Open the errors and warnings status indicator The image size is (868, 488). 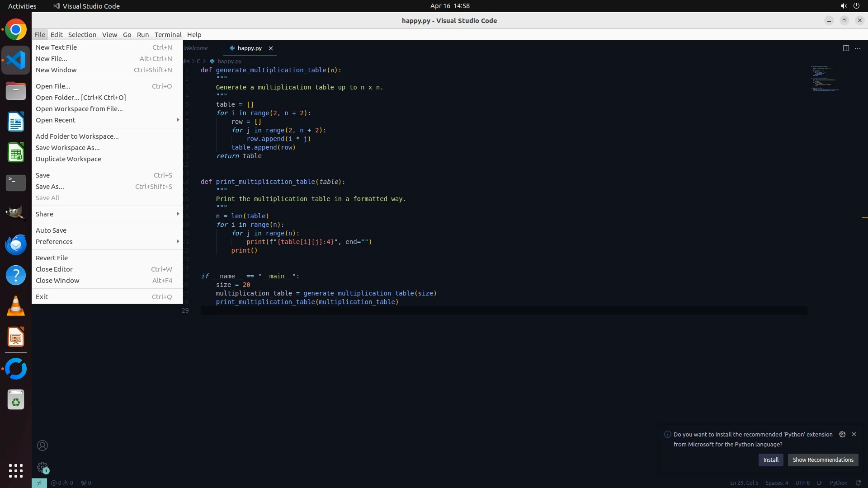62,483
